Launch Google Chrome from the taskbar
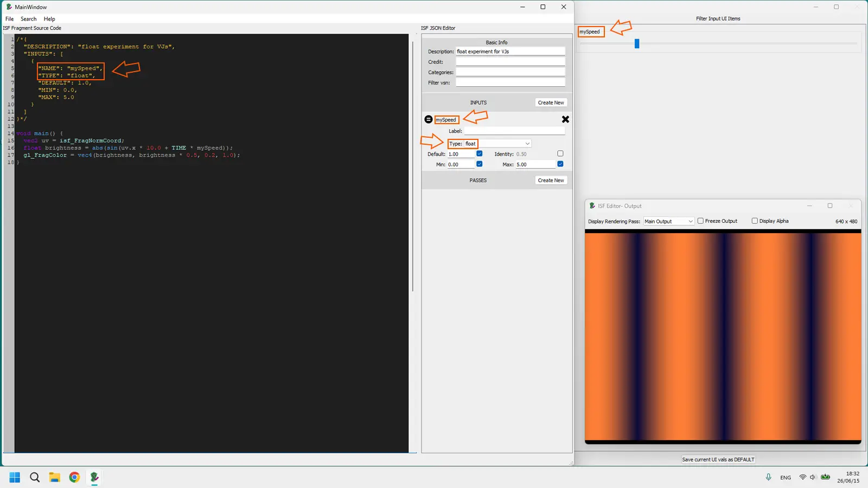The height and width of the screenshot is (488, 868). tap(74, 477)
